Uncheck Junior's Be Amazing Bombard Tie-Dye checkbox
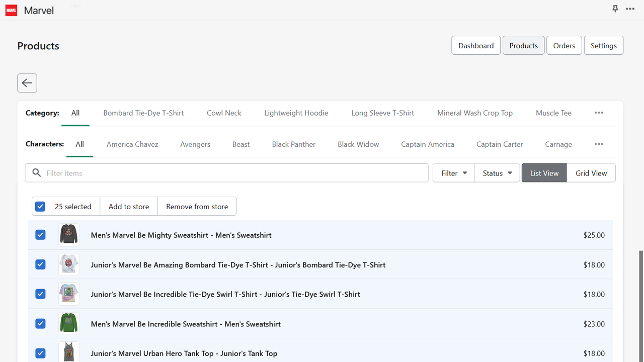This screenshot has height=362, width=644. tap(40, 264)
